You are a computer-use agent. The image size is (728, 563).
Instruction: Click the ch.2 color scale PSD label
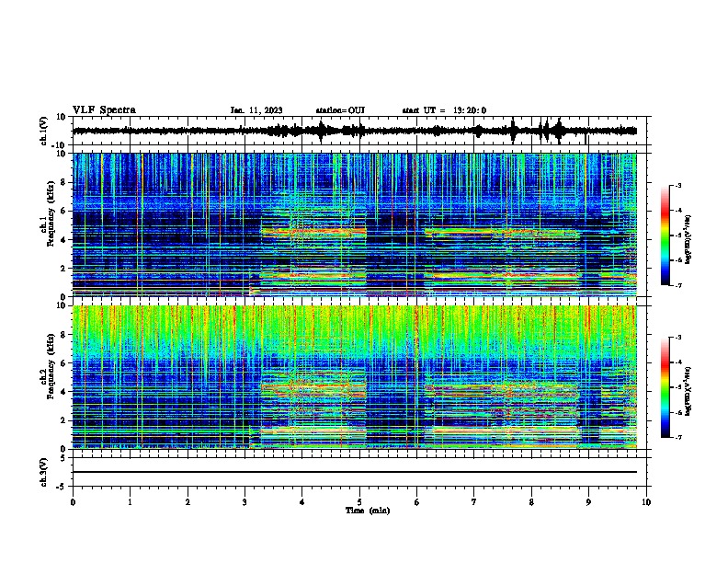point(688,391)
